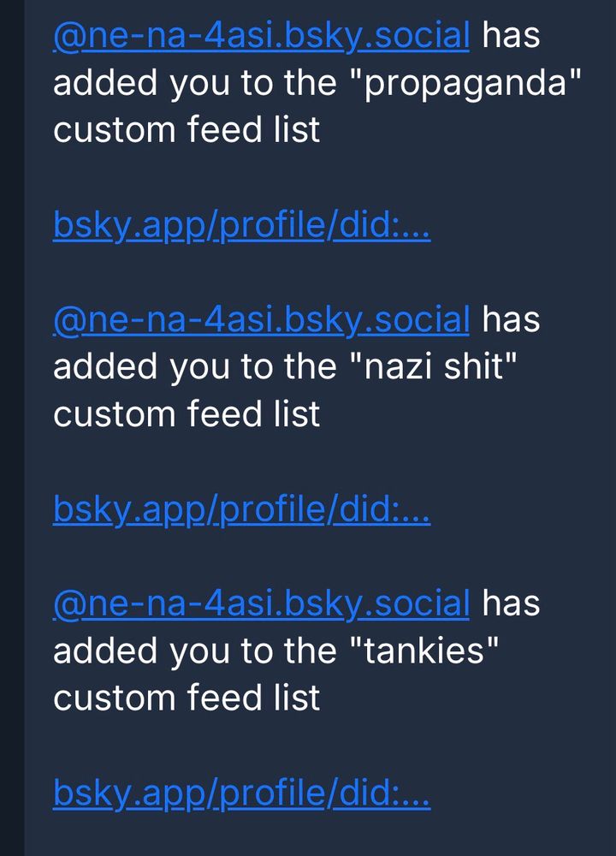Image resolution: width=616 pixels, height=856 pixels.
Task: Click the bottom bsky.app/profile/did link
Action: tap(242, 793)
